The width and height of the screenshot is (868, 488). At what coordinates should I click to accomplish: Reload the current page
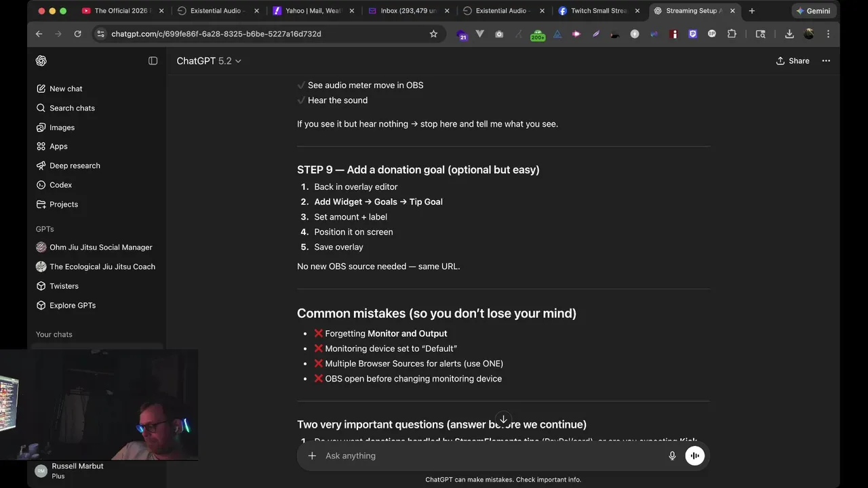point(77,34)
